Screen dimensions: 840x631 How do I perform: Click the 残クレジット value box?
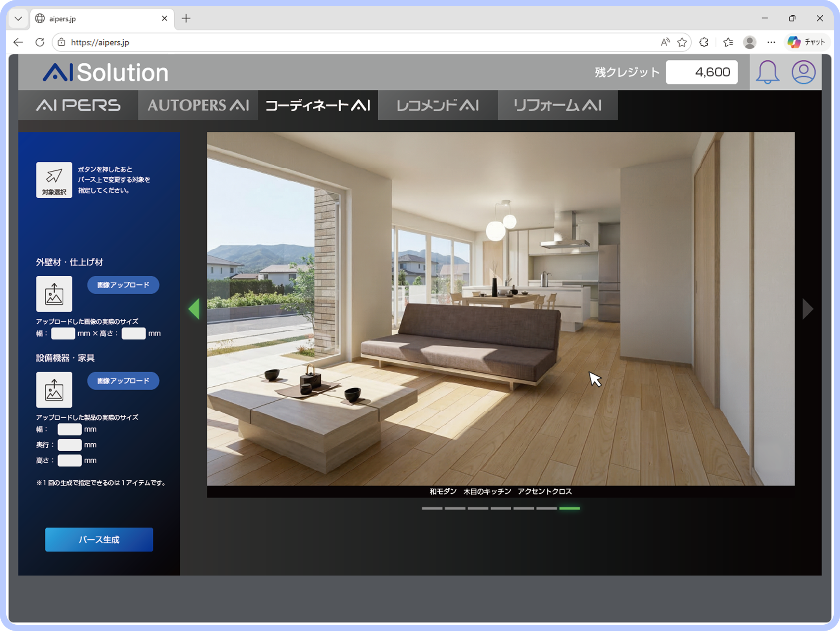pos(701,72)
